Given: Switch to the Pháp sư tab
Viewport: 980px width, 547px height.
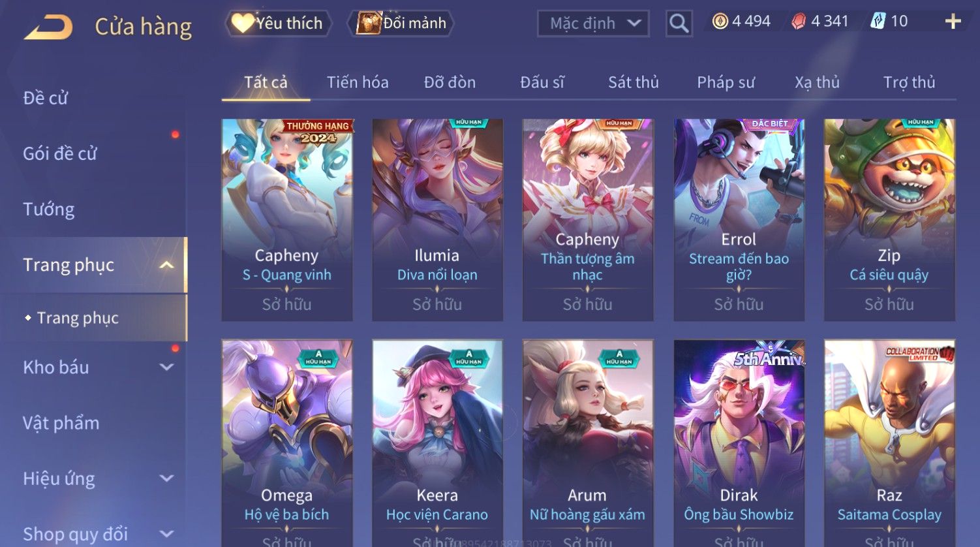Looking at the screenshot, I should [726, 82].
